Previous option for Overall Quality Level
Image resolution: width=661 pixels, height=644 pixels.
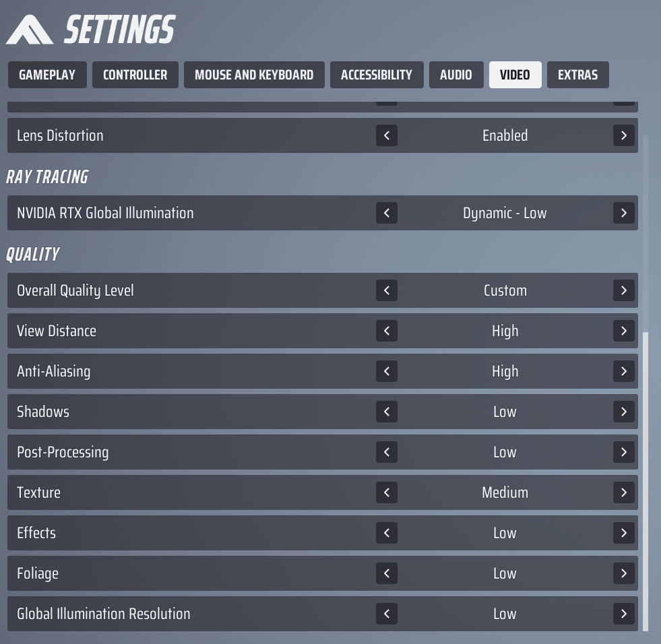click(387, 290)
